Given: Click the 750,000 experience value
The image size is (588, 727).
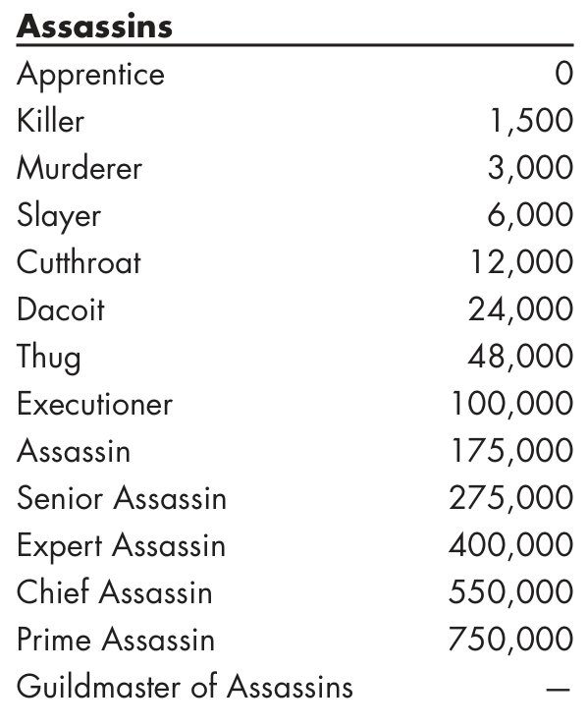Looking at the screenshot, I should (511, 640).
